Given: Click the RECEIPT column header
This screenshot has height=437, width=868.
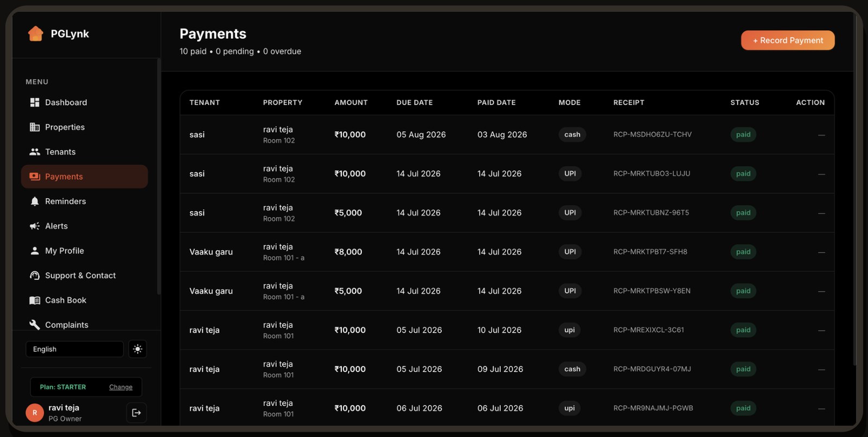Looking at the screenshot, I should tap(629, 103).
